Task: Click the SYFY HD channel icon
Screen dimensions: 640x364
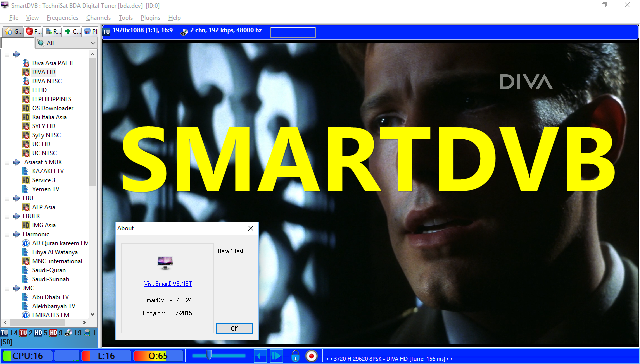Action: (26, 126)
